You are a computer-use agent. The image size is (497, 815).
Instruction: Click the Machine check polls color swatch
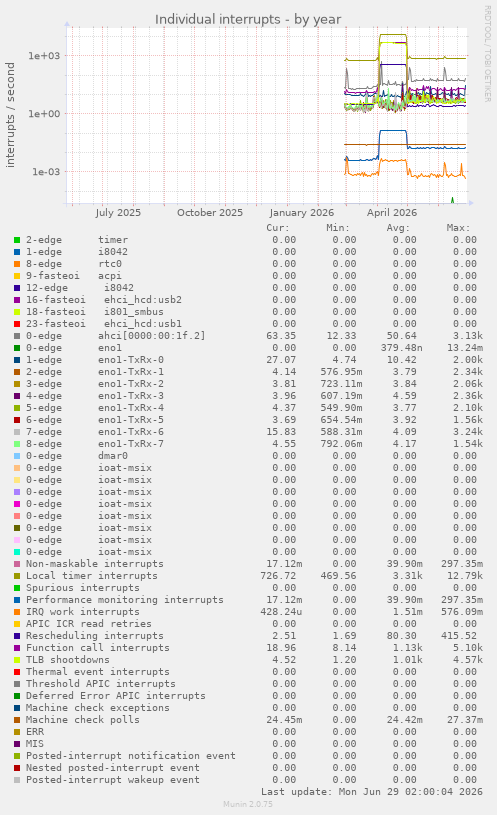click(17, 720)
